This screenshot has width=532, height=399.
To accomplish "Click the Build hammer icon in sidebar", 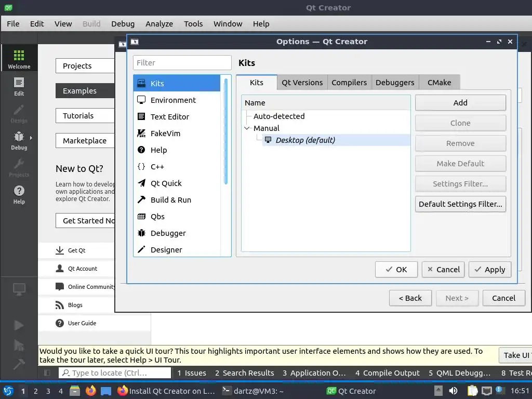I will pyautogui.click(x=19, y=364).
